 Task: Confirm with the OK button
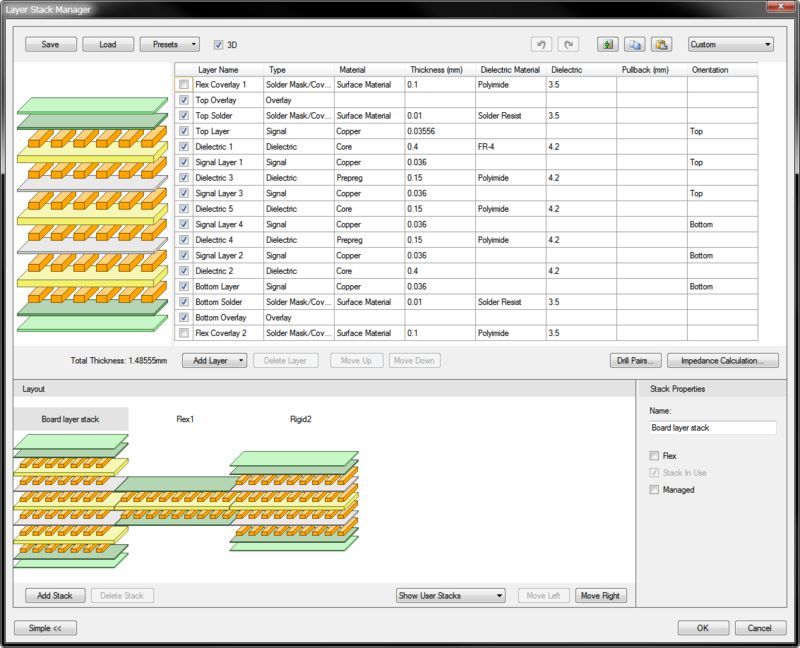coord(703,628)
